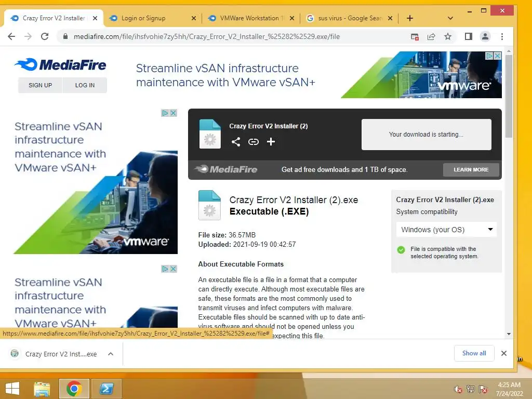Open File Explorer from taskbar

click(x=42, y=389)
